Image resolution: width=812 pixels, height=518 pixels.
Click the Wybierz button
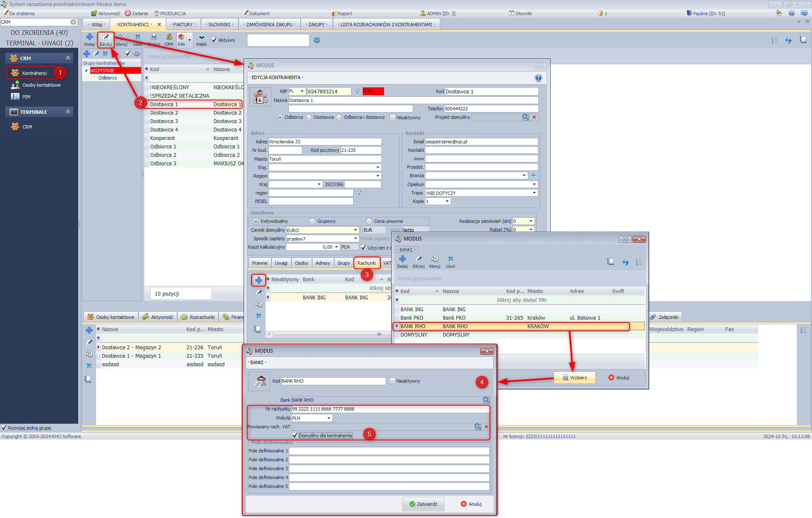(x=574, y=378)
